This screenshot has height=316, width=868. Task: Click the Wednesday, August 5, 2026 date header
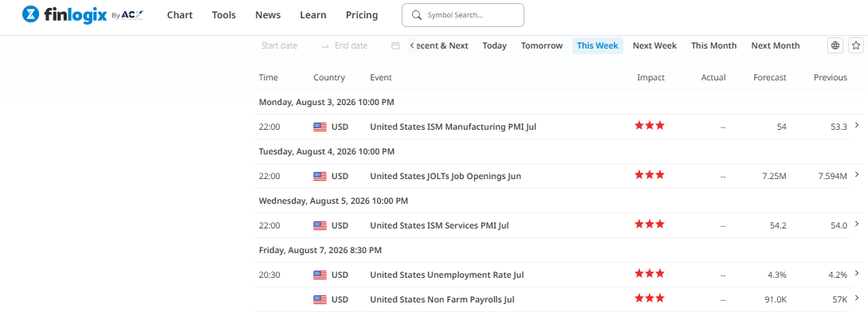click(333, 201)
